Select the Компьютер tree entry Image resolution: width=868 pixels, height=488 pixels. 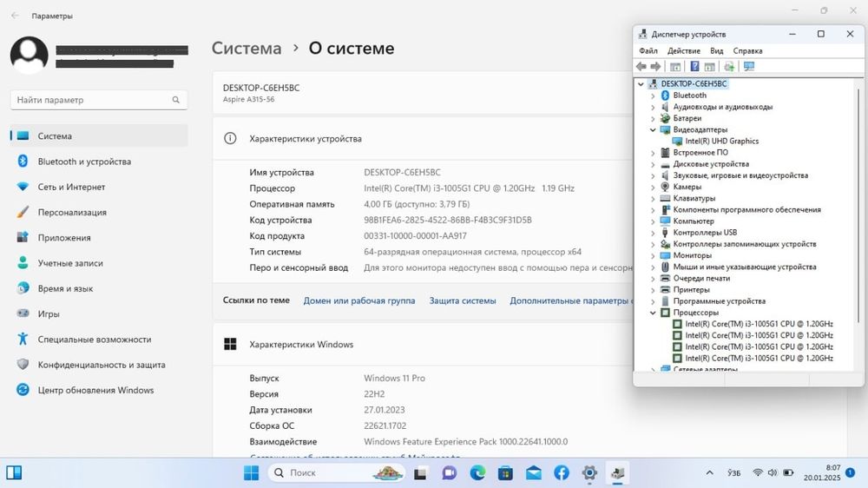693,221
